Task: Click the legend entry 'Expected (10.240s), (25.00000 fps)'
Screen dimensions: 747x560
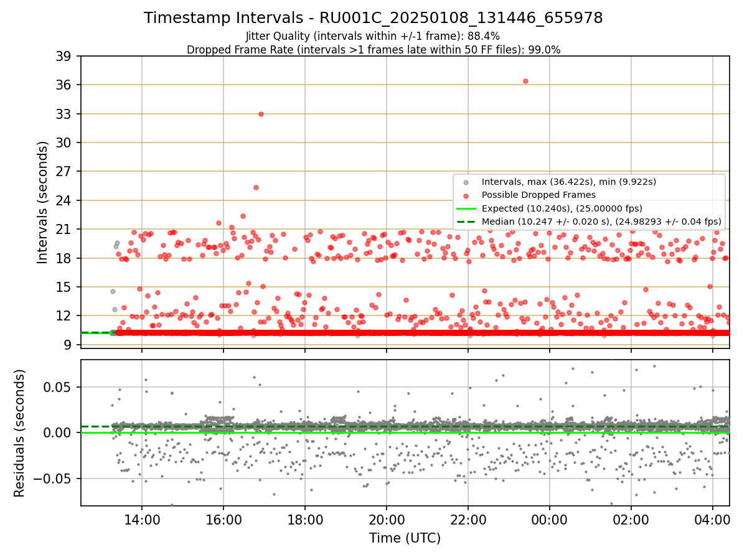Action: tap(562, 208)
